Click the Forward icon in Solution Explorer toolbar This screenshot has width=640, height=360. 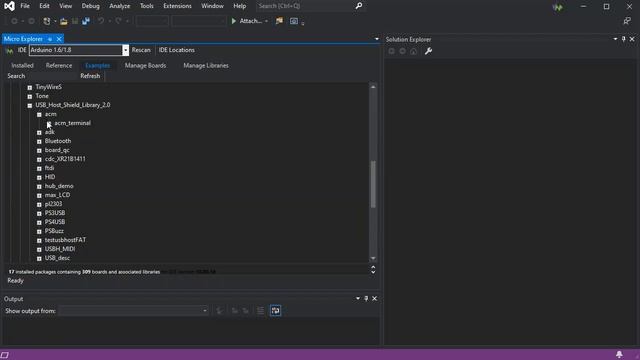tap(402, 51)
